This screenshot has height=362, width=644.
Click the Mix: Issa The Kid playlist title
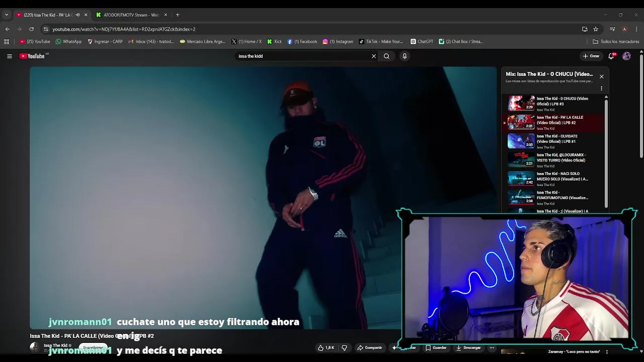click(x=549, y=74)
